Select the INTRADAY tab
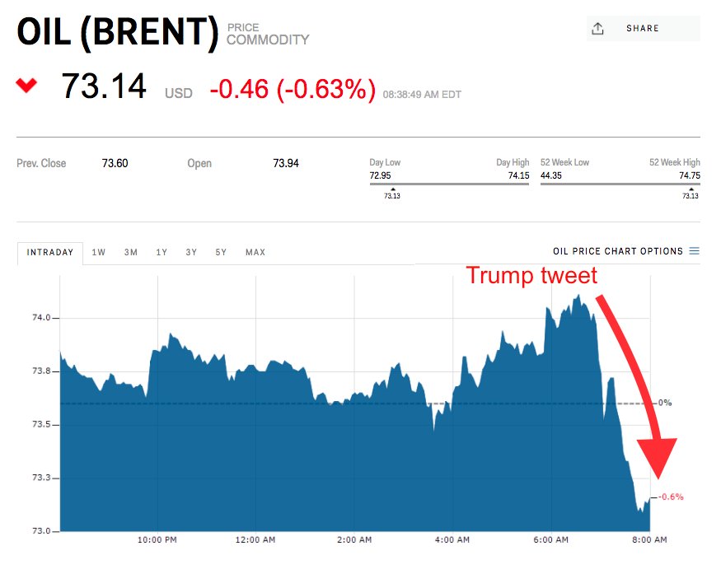 (50, 253)
